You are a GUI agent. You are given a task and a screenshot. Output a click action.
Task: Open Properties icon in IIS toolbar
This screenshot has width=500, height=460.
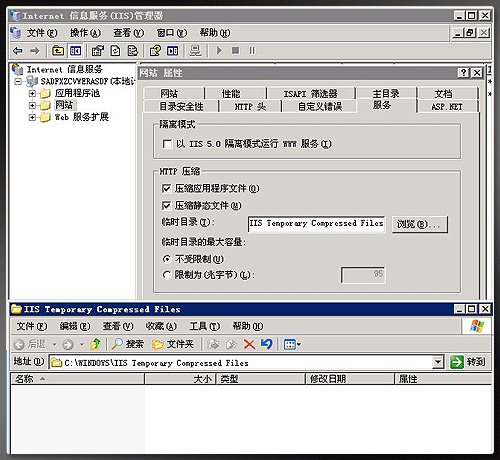point(98,51)
